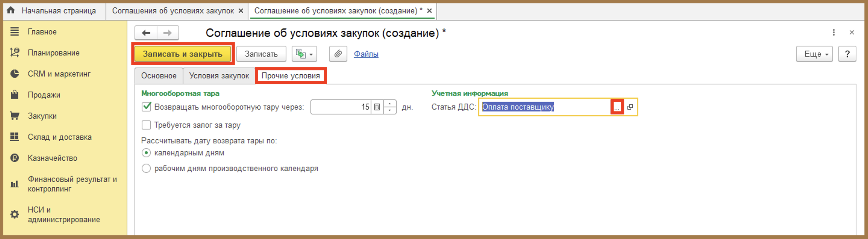Open the Казначейство ruble icon
Viewport: 868px width, 239px height.
[x=14, y=158]
